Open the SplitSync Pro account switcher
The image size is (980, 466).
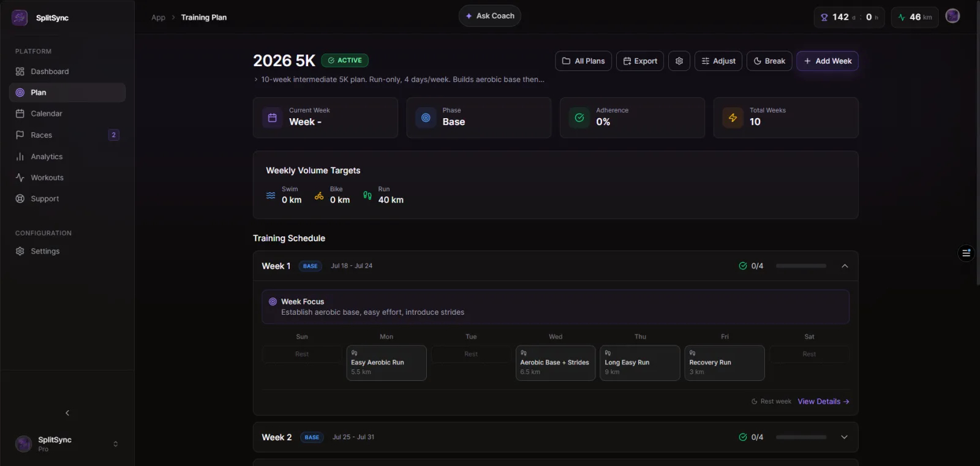pyautogui.click(x=67, y=444)
